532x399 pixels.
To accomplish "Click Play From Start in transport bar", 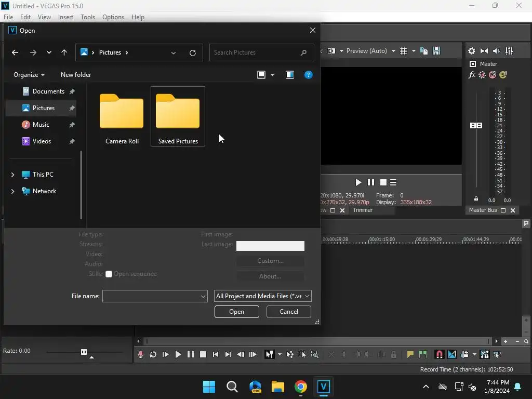I will [x=166, y=354].
